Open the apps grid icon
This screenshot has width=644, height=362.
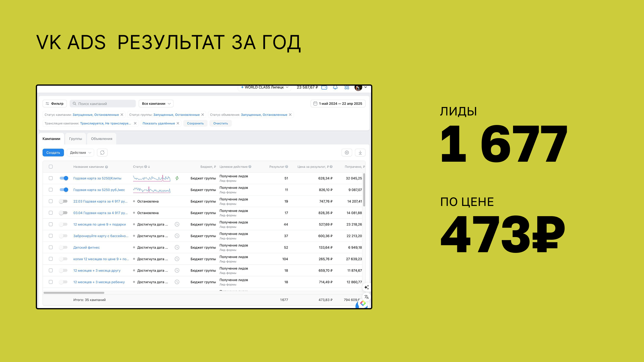(347, 87)
